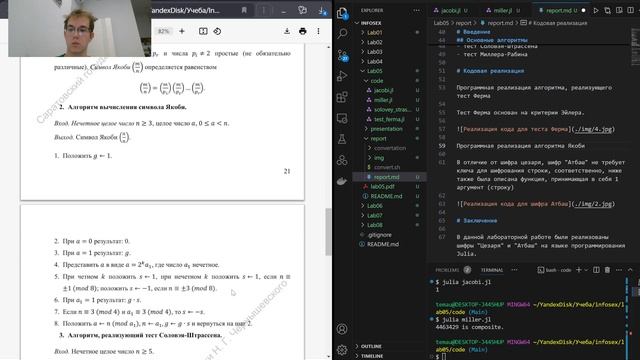This screenshot has height=360, width=640.
Task: Click the PDF viewer vertical scrollbar thumb
Action: [x=328, y=232]
